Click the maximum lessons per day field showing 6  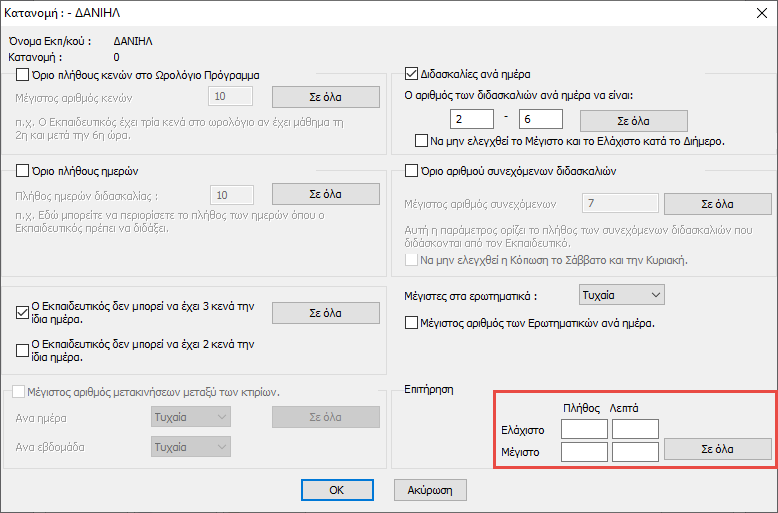tap(541, 120)
